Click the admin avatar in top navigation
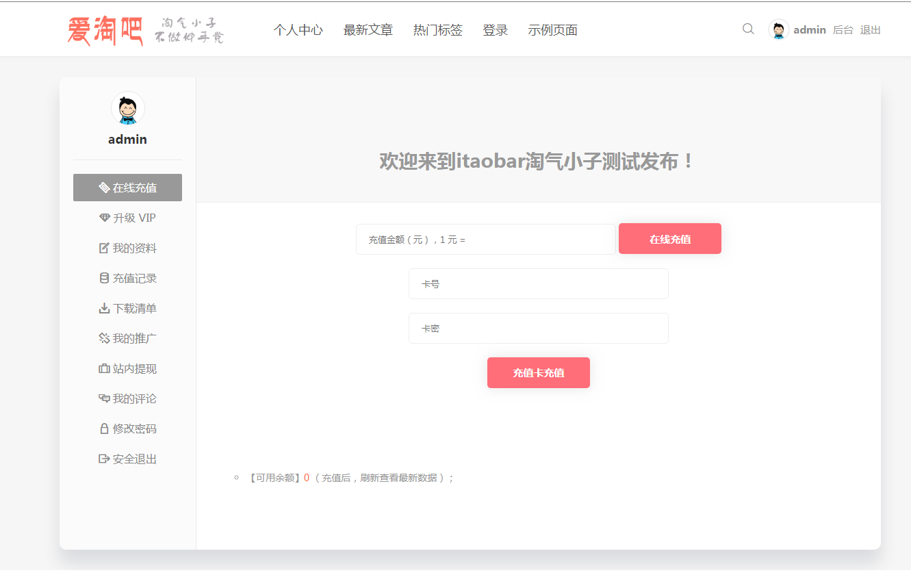This screenshot has width=911, height=588. (778, 29)
